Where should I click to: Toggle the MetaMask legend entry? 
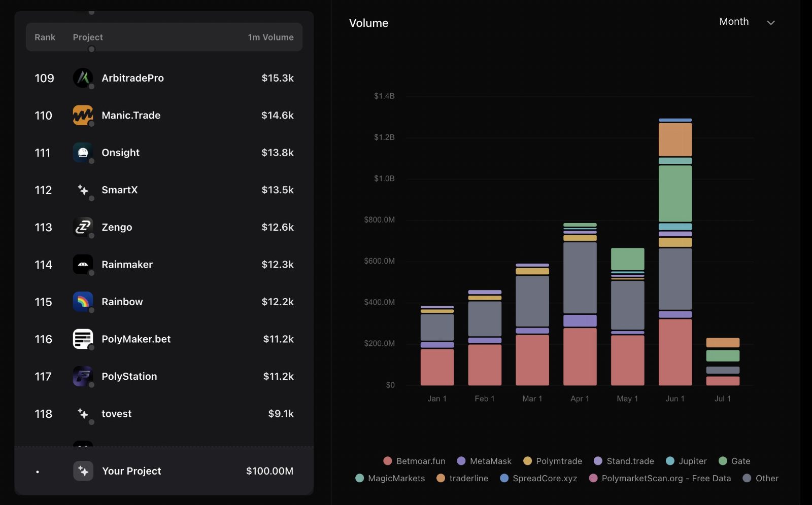[x=484, y=461]
